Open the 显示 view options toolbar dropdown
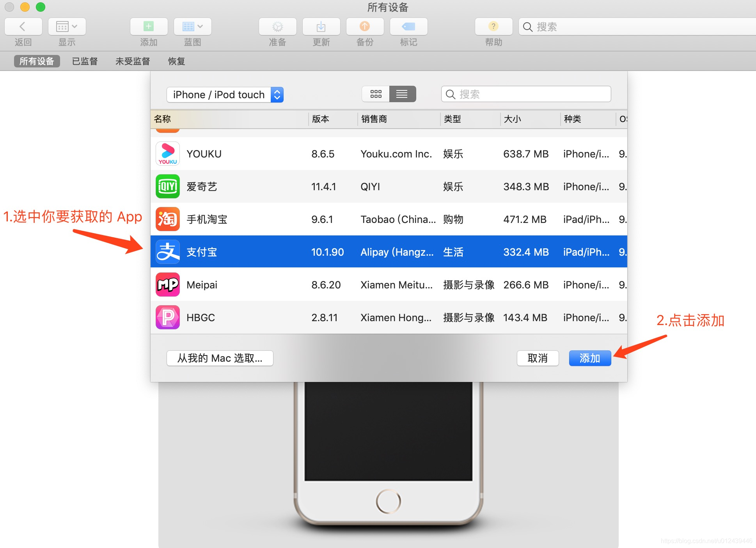 [67, 27]
